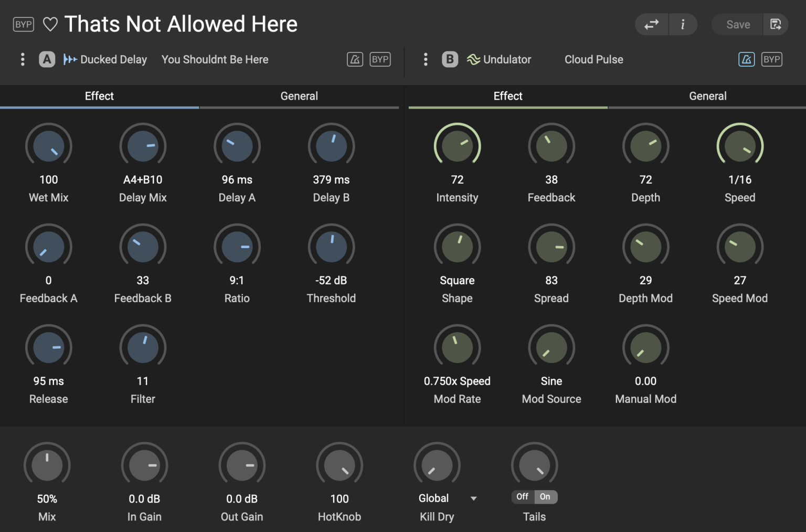Click the '9:1' Ratio value

(237, 281)
